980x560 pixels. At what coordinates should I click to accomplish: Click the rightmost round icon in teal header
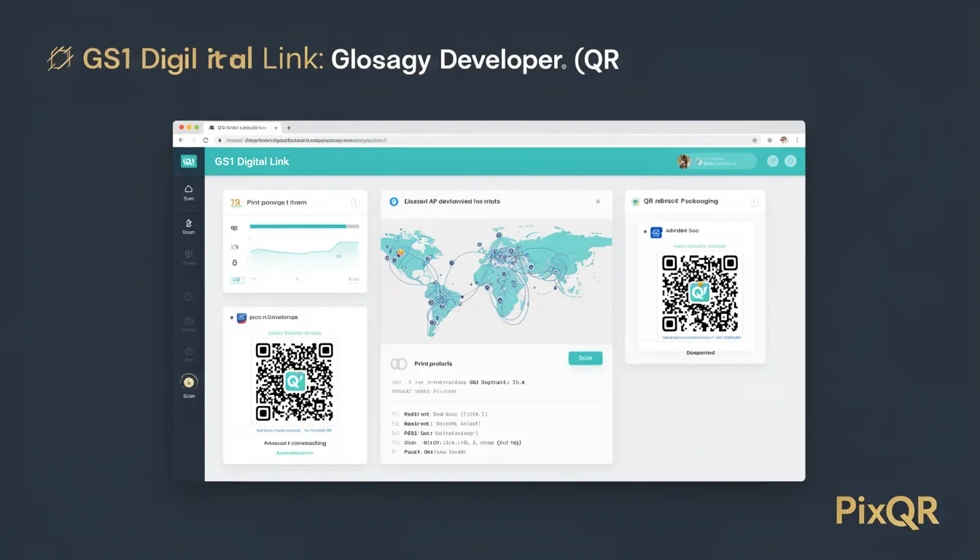(790, 161)
